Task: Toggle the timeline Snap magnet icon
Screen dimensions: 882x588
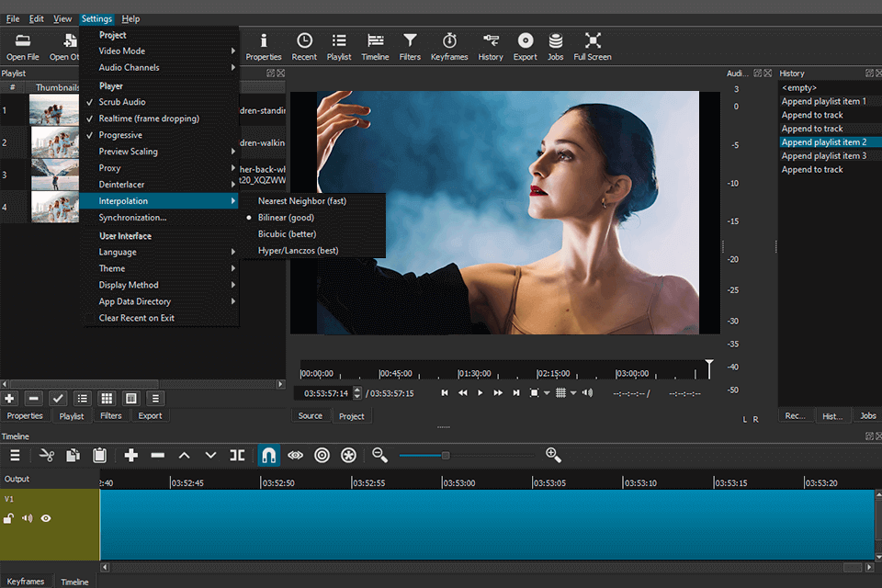Action: tap(268, 455)
